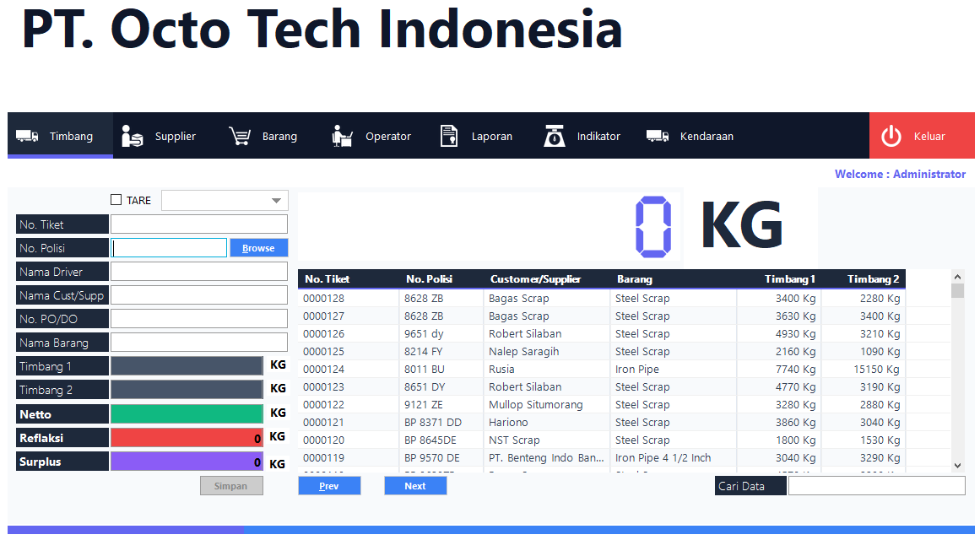
Task: Open Supplier via its person icon
Action: 132,136
